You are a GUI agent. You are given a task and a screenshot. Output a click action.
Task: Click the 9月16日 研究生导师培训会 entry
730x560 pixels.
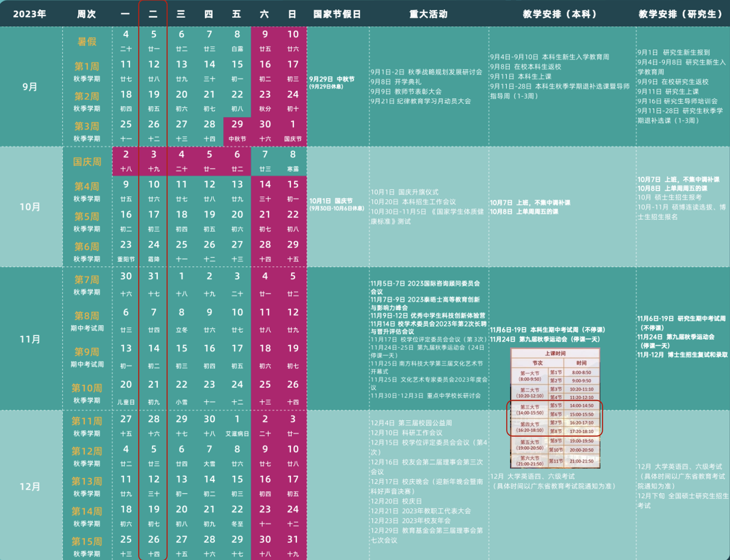click(x=677, y=101)
